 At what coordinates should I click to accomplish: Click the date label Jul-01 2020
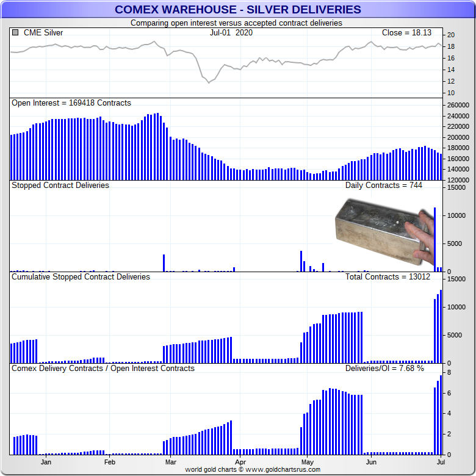(231, 32)
